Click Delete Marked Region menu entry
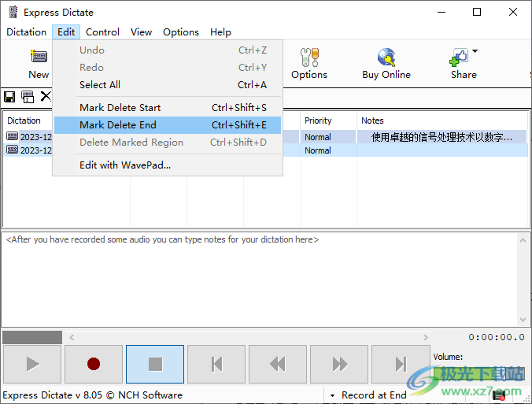 pyautogui.click(x=168, y=143)
